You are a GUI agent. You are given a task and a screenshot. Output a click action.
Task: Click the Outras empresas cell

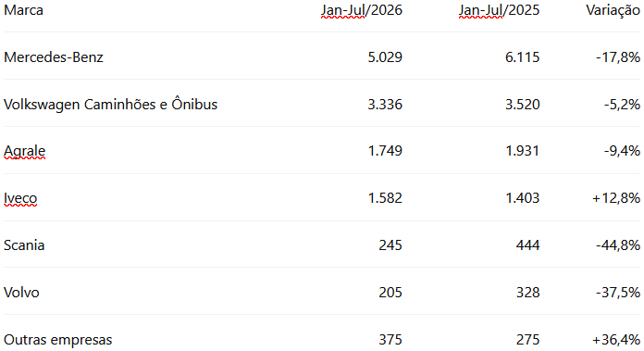[x=58, y=340]
